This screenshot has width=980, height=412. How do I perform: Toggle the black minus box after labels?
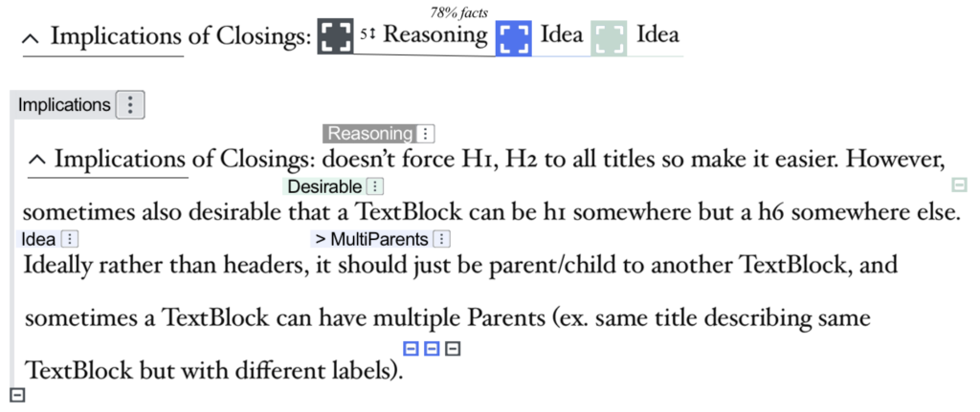[453, 349]
